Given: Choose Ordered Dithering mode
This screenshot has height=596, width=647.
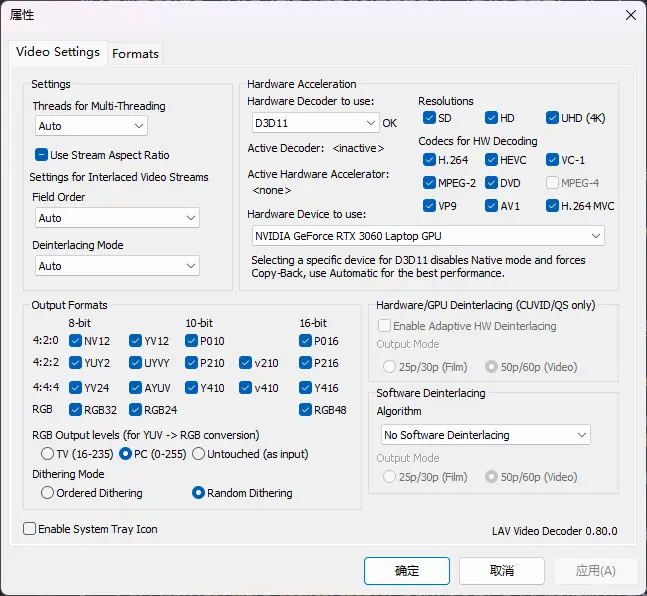Looking at the screenshot, I should click(x=47, y=493).
